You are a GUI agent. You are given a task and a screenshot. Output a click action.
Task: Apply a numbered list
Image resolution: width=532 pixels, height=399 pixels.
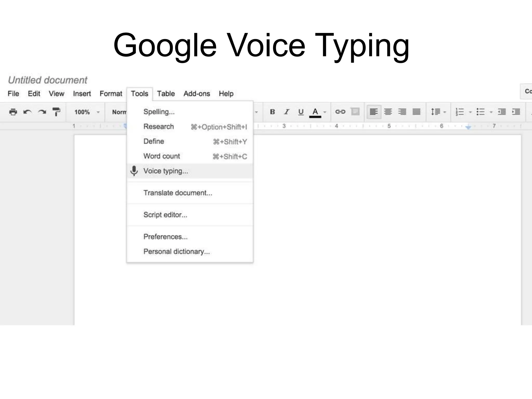460,112
